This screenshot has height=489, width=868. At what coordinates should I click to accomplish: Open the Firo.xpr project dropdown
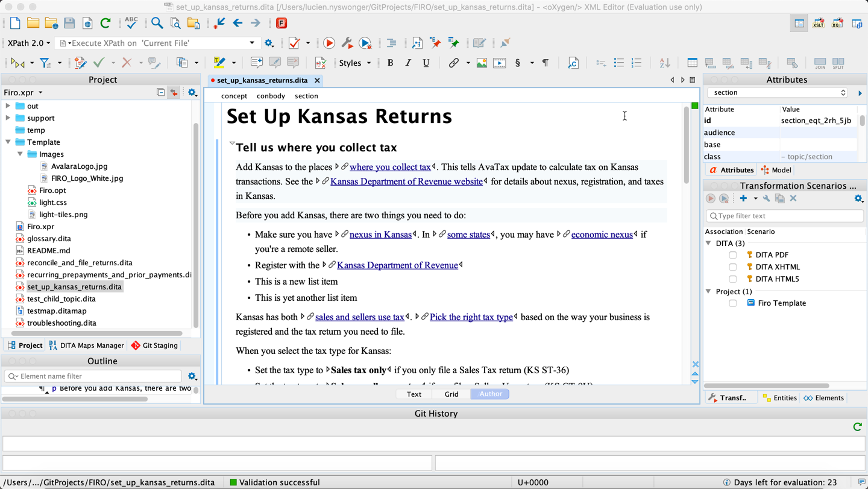click(24, 93)
